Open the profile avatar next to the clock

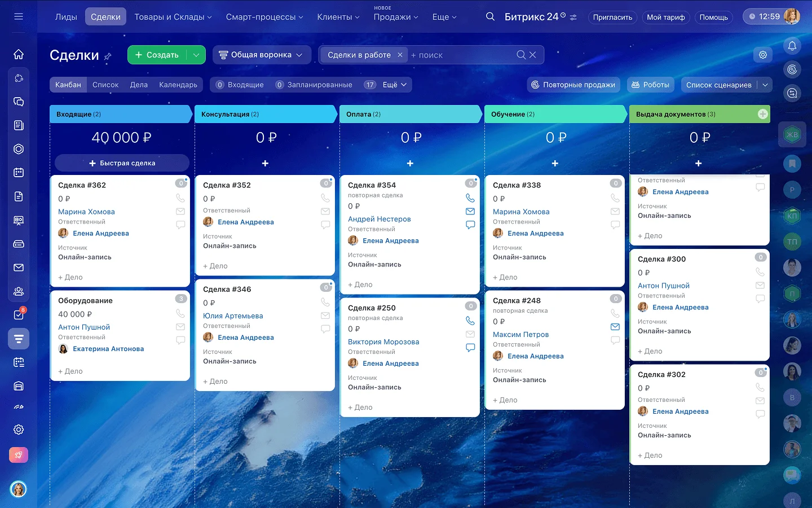coord(792,16)
